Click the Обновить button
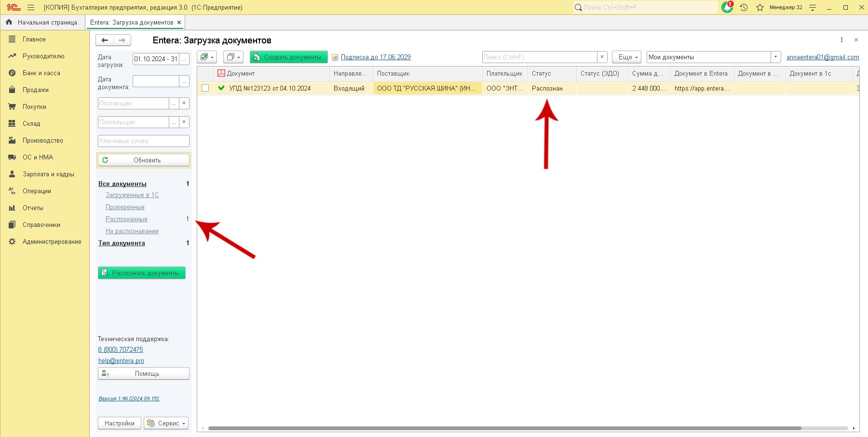868x437 pixels. (144, 160)
